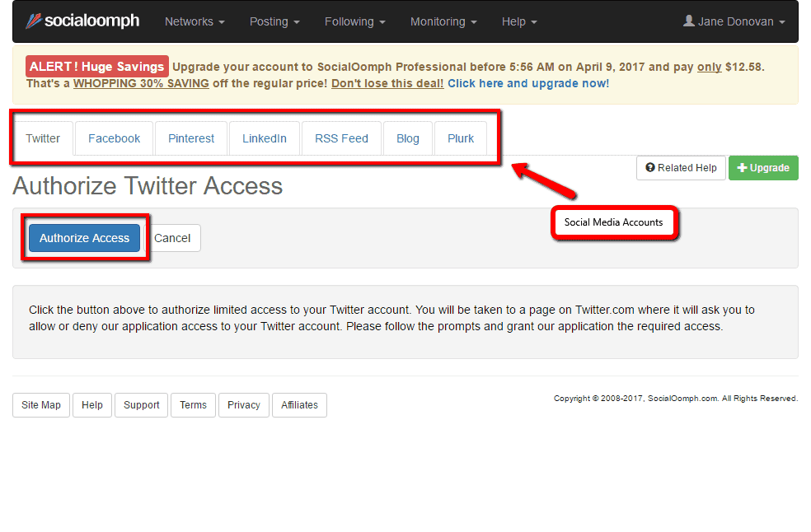The image size is (811, 532).
Task: Open the Support footer link
Action: (141, 405)
